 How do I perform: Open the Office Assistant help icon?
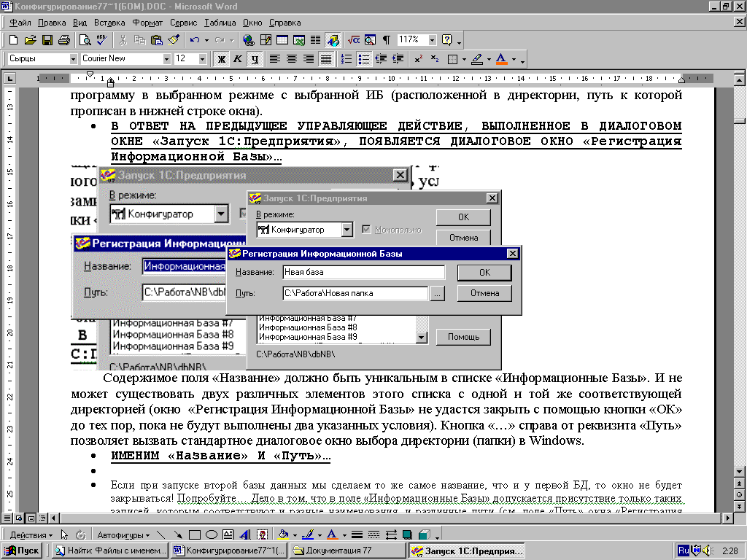447,40
